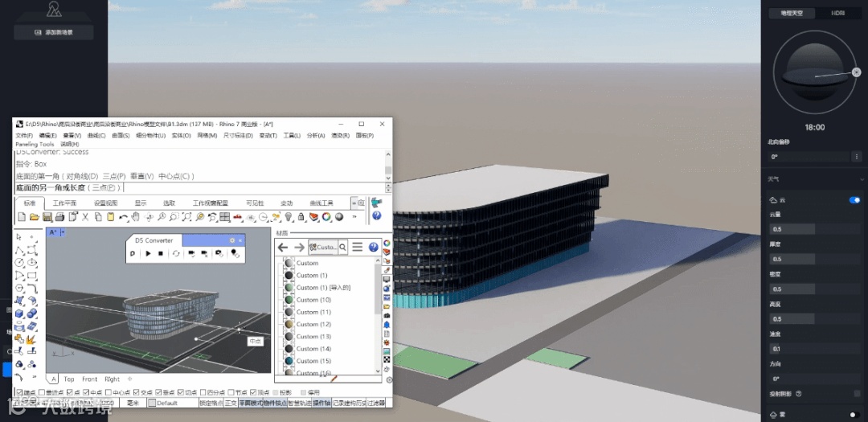Click the gray render sphere icon
This screenshot has height=422, width=868.
(x=339, y=217)
